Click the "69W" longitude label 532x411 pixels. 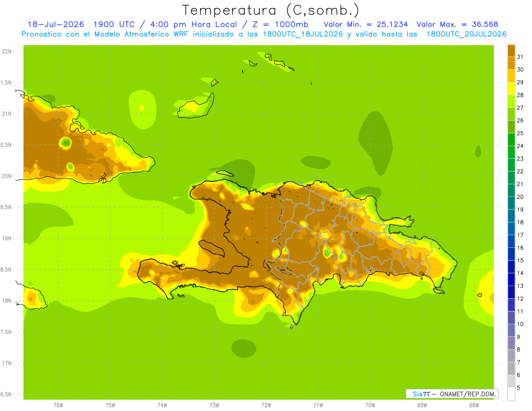[x=422, y=405]
